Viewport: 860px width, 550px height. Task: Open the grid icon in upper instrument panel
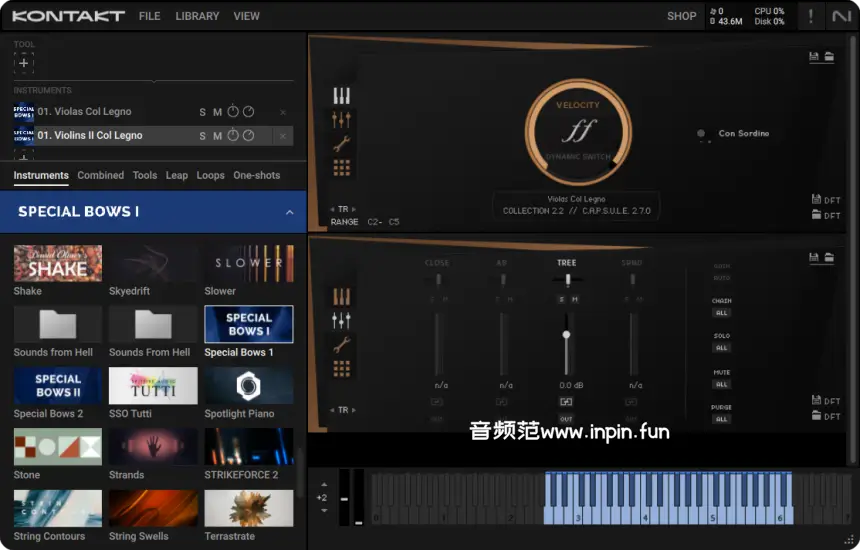click(342, 168)
